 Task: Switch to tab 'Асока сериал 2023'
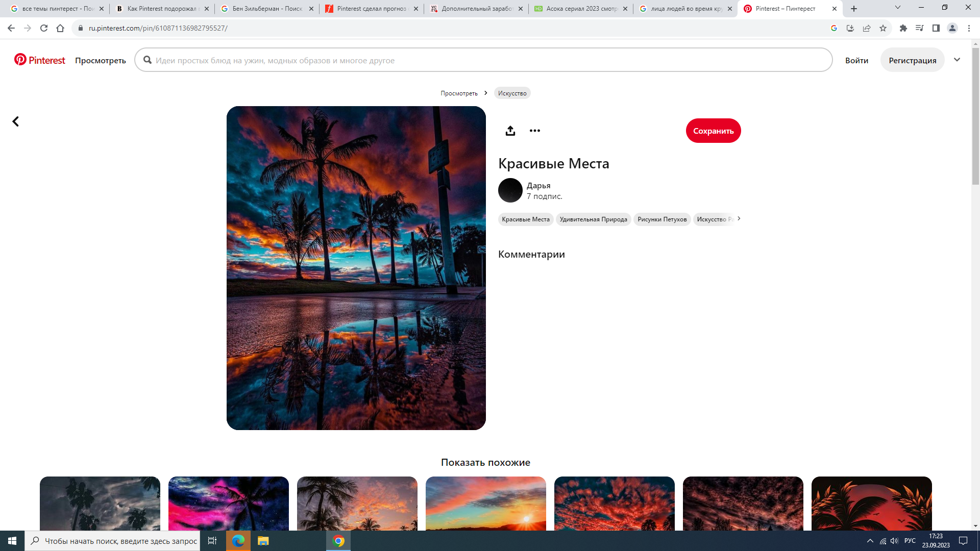(581, 9)
